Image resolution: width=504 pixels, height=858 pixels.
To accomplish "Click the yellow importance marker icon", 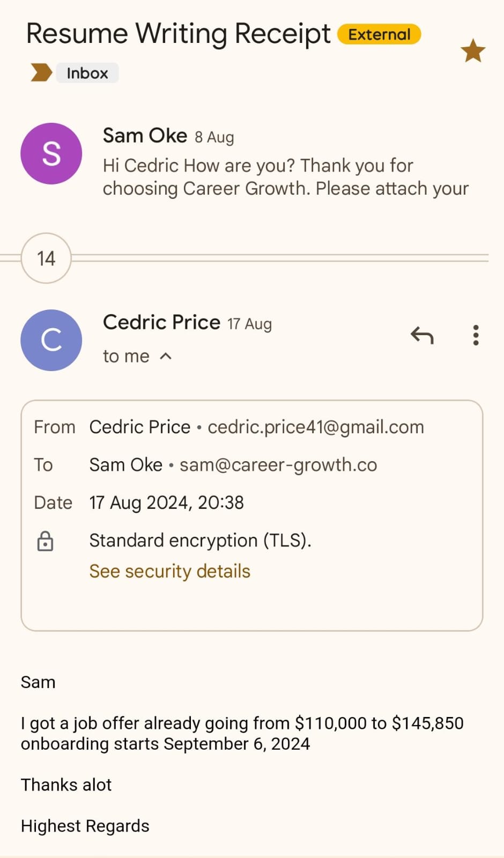I will (x=41, y=72).
